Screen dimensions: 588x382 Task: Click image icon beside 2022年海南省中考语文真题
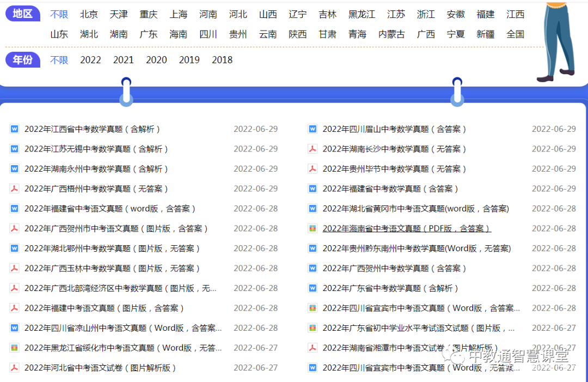(x=313, y=228)
